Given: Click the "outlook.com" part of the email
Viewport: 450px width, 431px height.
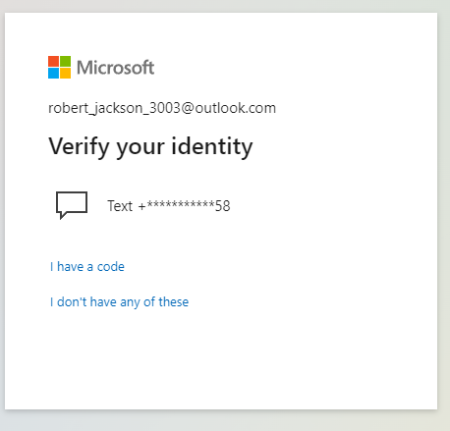Looking at the screenshot, I should 235,108.
